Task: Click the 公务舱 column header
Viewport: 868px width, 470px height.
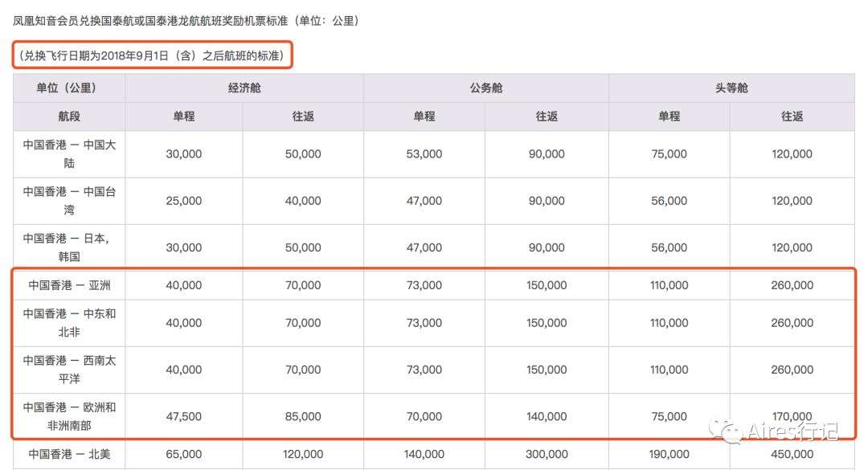Action: pos(485,88)
